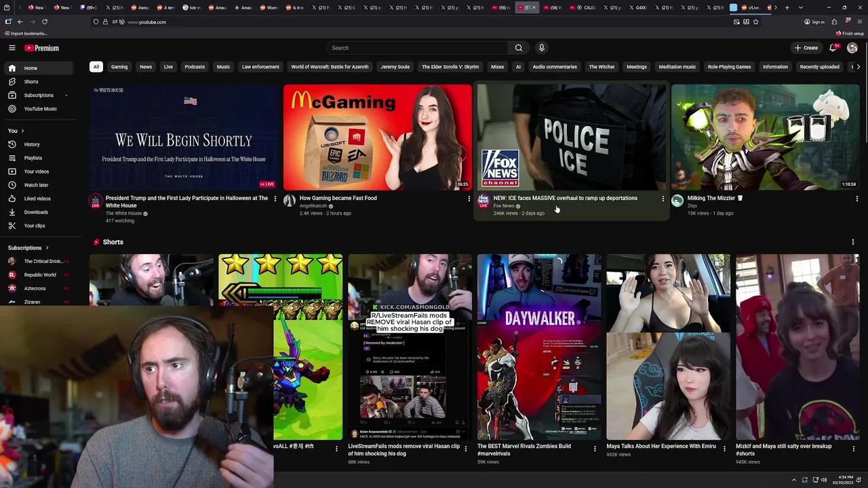Bookmark this page with star icon
Viewport: 868px width, 488px height.
755,22
